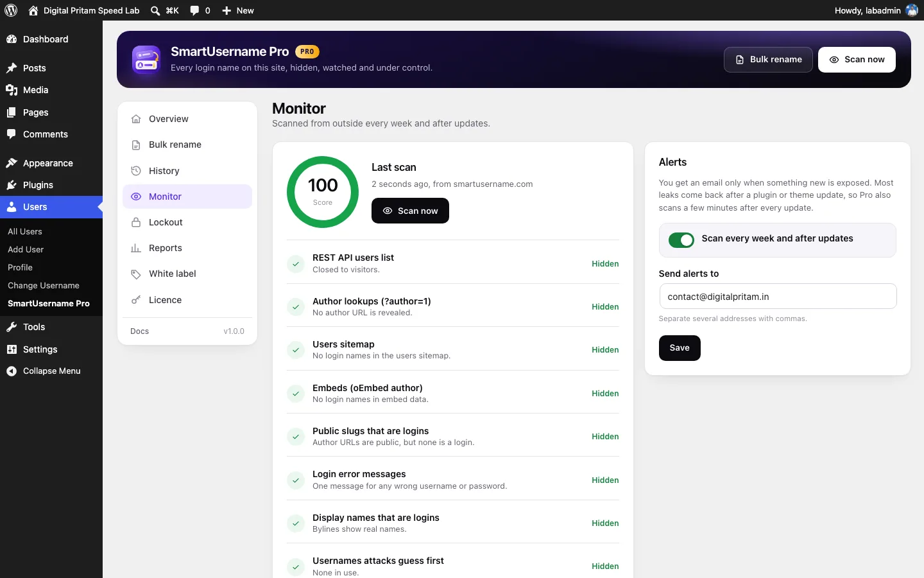Click the History clock icon

(x=136, y=171)
